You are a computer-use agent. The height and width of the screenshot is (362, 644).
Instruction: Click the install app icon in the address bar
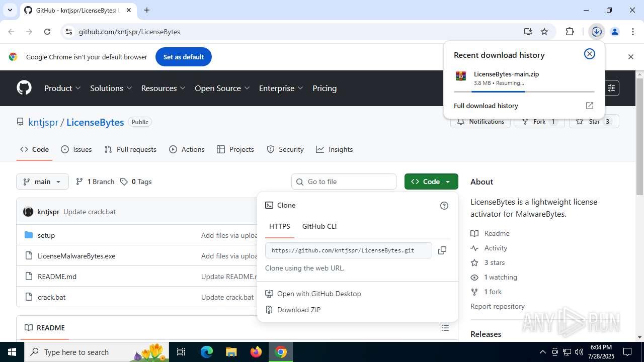(x=528, y=32)
